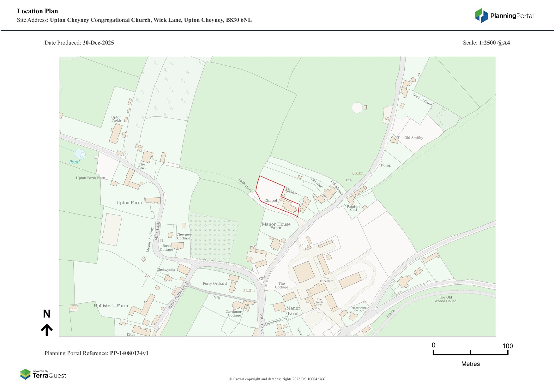Click the Date Produced 30-Dec-2025 text

click(x=79, y=43)
